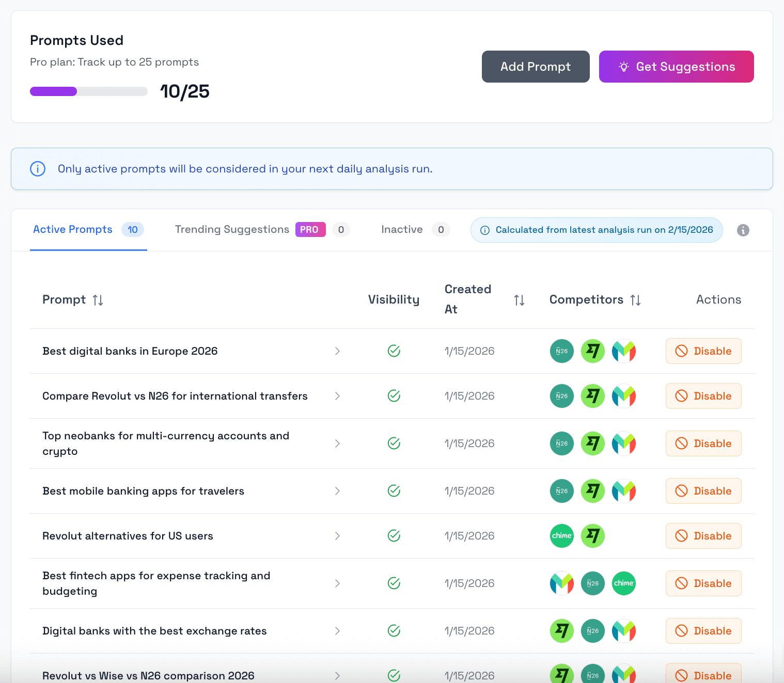This screenshot has width=784, height=683.
Task: Click the Monzo icon next to Best mobile banking apps
Action: click(623, 491)
